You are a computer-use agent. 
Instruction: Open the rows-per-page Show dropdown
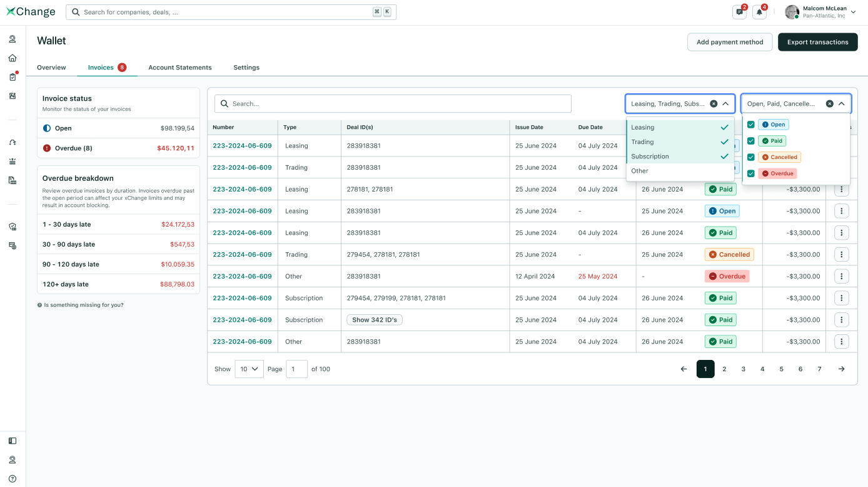(x=249, y=369)
